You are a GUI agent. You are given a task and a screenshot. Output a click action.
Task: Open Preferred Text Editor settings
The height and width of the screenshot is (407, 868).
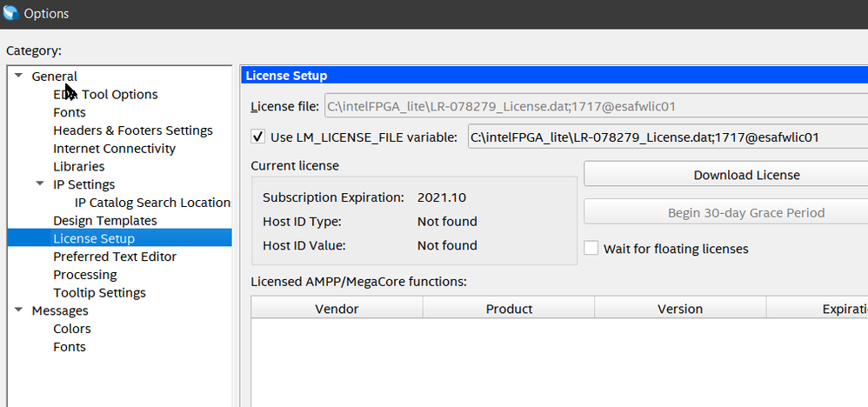pos(115,257)
